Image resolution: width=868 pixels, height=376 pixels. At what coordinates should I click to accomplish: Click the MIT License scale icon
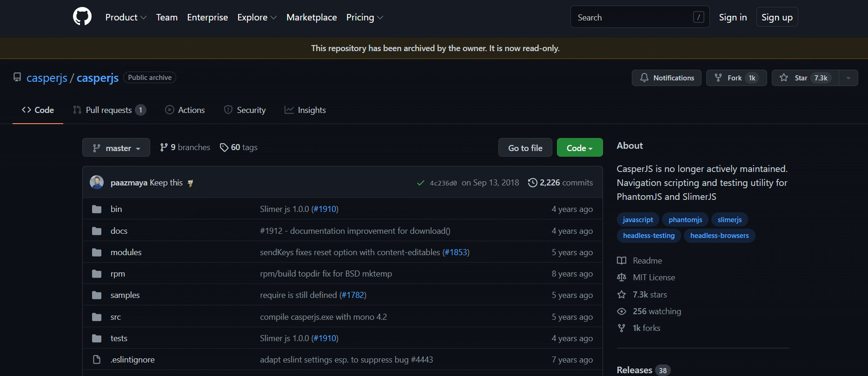(622, 277)
